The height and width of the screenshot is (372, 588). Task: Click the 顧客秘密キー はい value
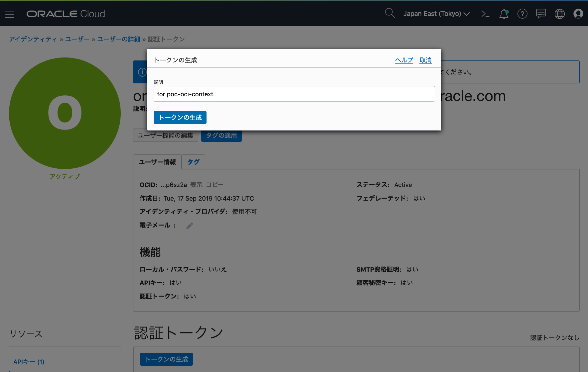(x=407, y=283)
